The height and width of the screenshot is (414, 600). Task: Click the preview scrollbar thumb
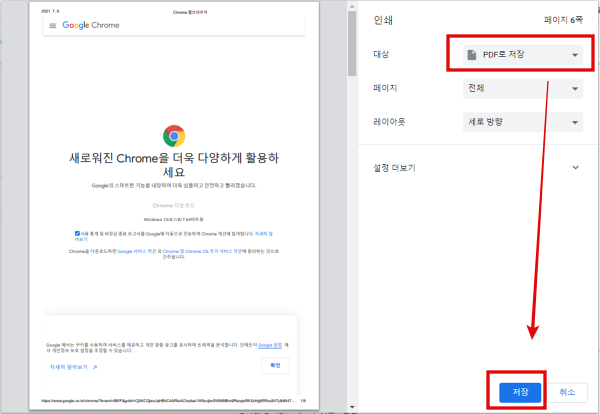[352, 44]
